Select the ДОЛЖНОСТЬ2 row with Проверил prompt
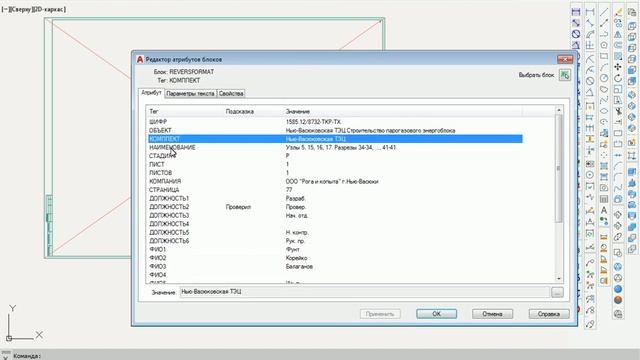640x360 pixels. 335,207
